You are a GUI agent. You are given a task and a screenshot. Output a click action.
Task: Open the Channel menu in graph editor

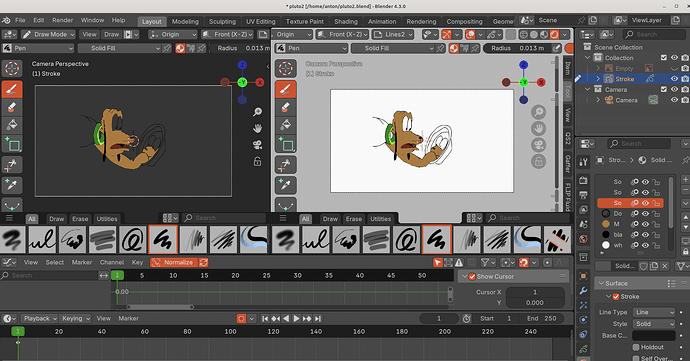coord(112,262)
